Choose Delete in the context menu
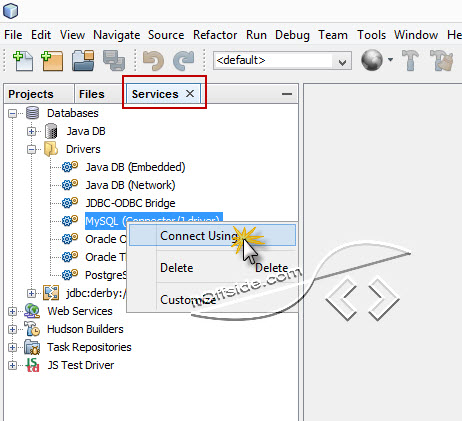Image resolution: width=462 pixels, height=421 pixels. [212, 268]
